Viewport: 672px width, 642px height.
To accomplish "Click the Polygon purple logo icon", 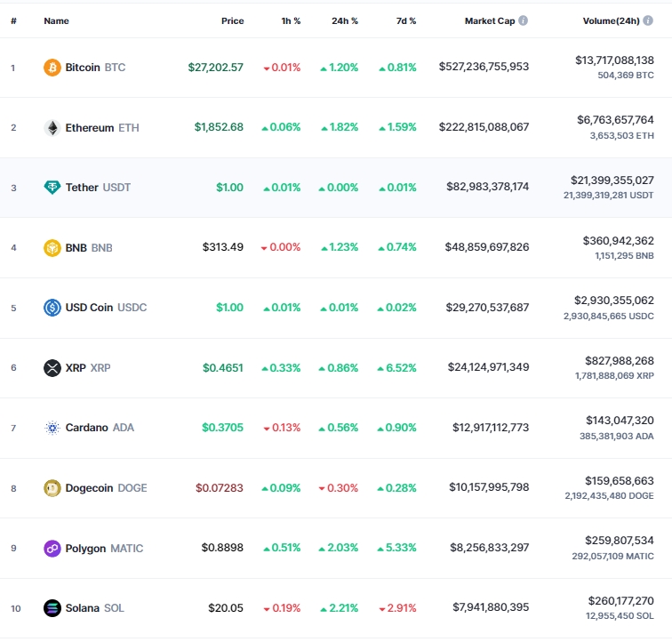I will (52, 548).
